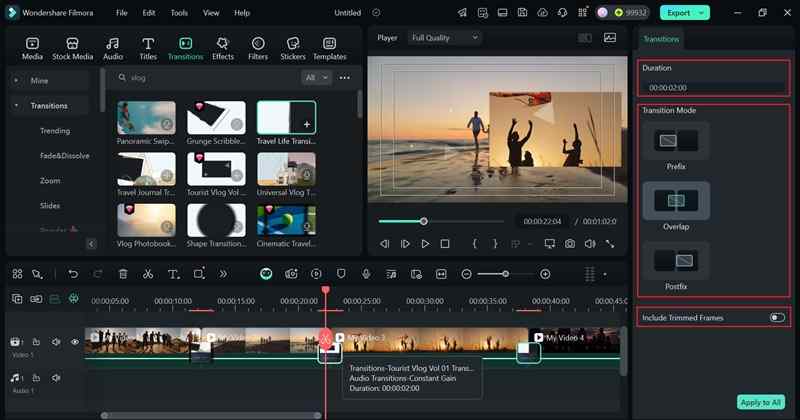Open the Export dropdown arrow

(703, 13)
